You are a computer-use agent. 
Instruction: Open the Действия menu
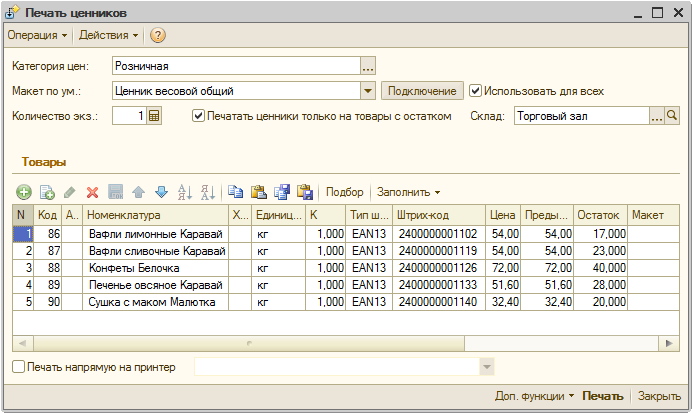109,35
